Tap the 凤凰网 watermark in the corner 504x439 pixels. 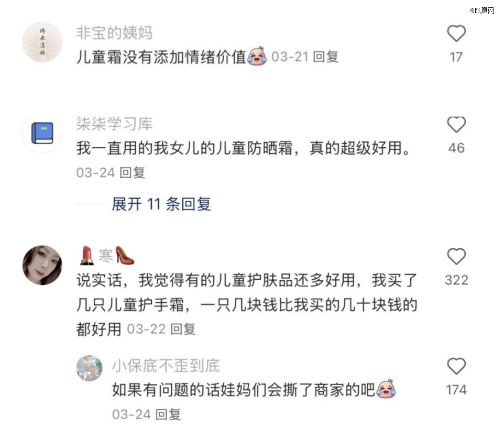click(x=482, y=10)
